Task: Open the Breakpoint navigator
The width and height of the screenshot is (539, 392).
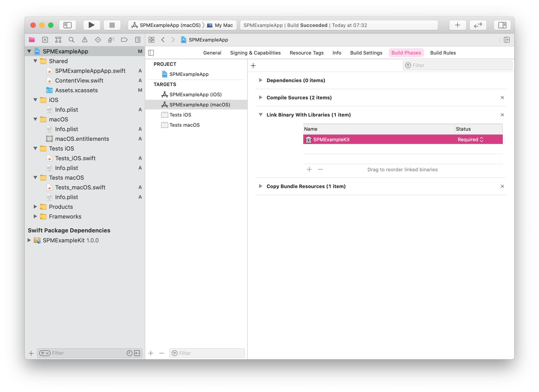Action: click(124, 40)
